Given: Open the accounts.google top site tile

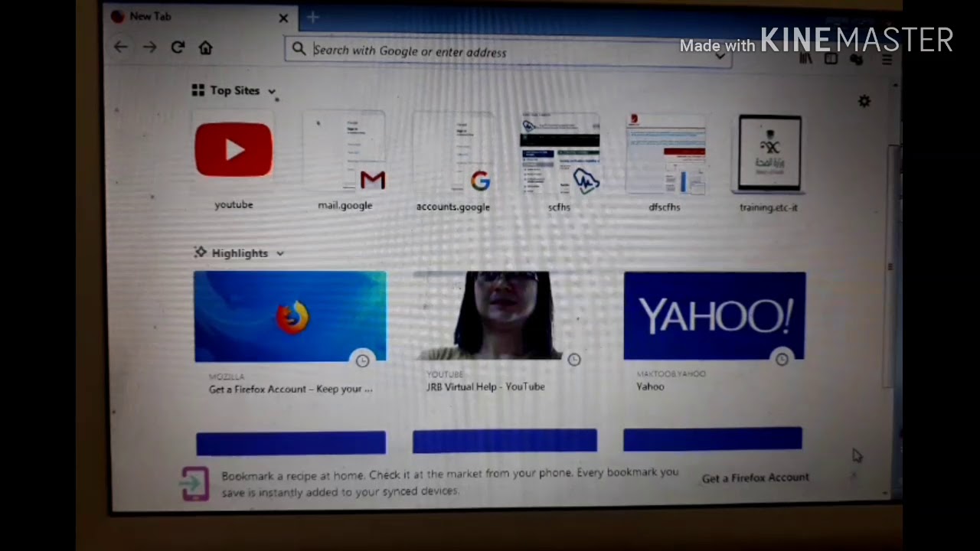Looking at the screenshot, I should (453, 161).
